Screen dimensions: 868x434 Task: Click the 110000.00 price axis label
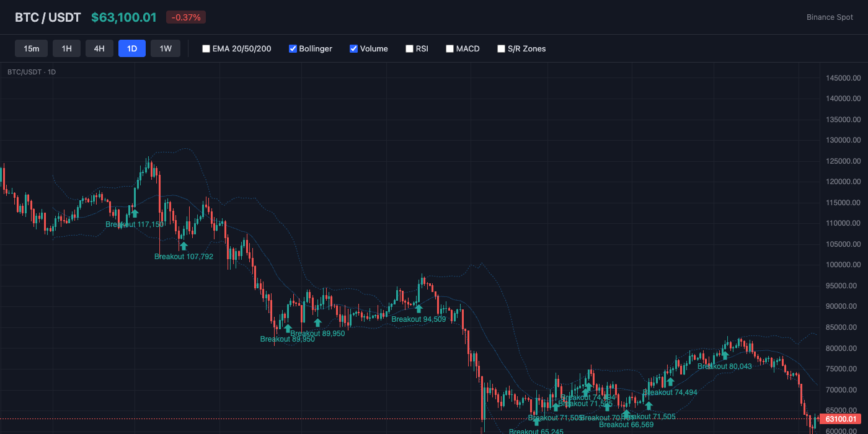pyautogui.click(x=843, y=223)
